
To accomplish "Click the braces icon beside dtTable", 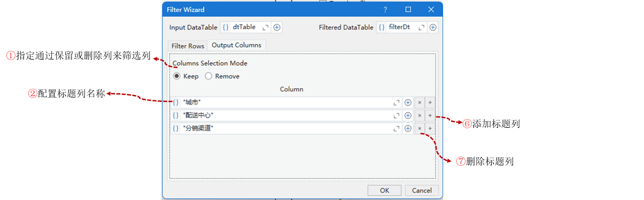I will (226, 27).
